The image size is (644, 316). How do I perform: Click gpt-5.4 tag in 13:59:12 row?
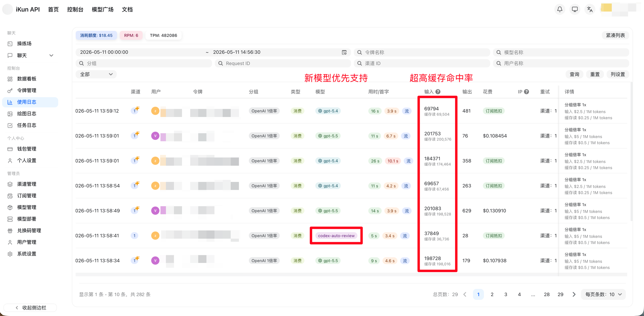pyautogui.click(x=328, y=111)
